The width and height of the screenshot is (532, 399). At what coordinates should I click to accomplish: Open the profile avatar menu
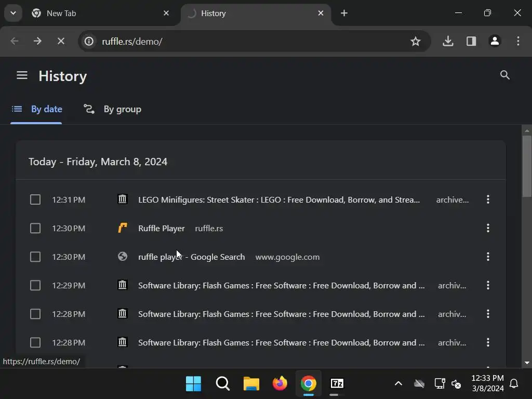495,41
